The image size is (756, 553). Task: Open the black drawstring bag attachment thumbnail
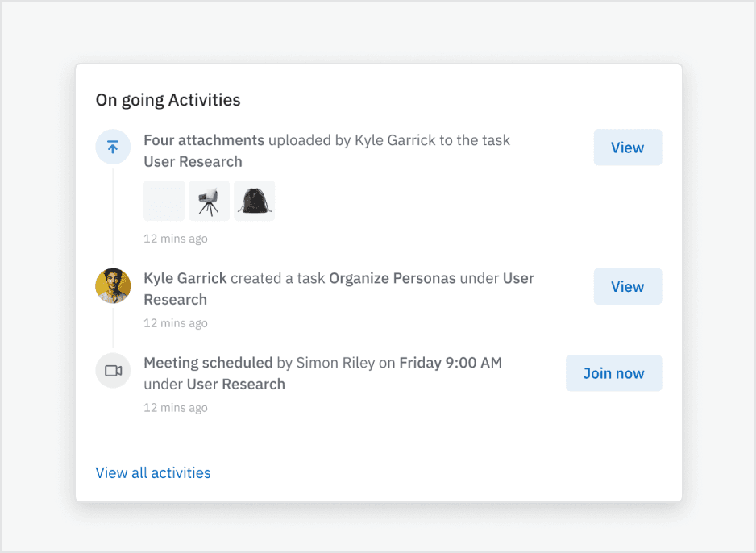point(254,201)
